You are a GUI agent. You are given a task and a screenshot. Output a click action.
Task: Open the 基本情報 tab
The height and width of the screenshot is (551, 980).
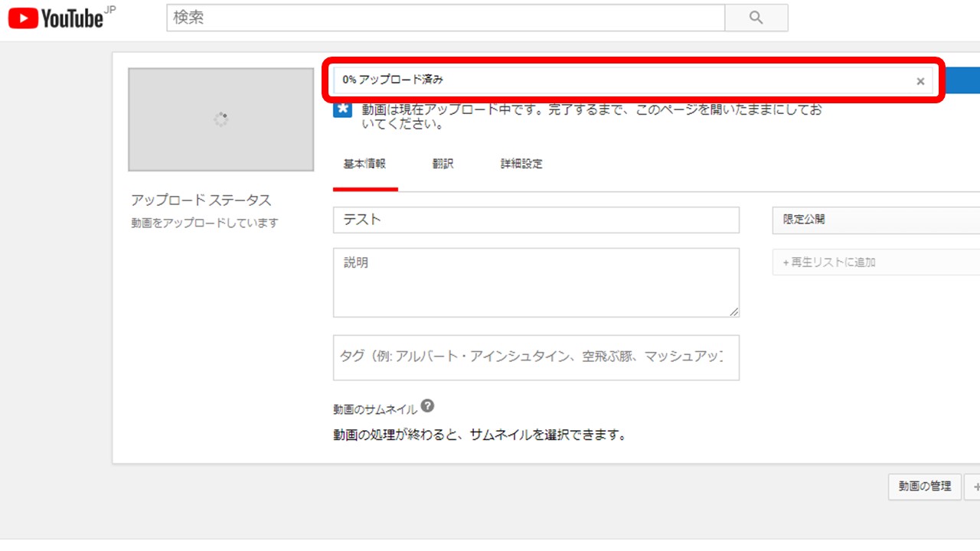coord(364,164)
